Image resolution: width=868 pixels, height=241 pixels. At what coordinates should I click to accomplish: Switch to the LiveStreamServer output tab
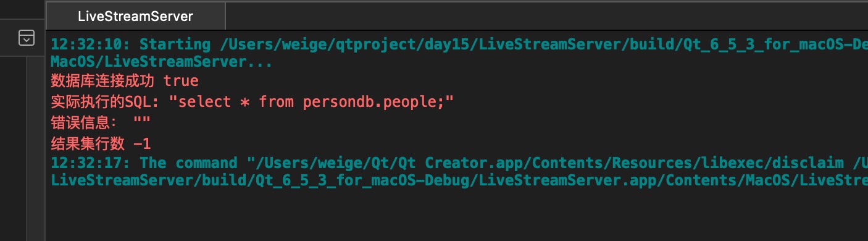click(135, 16)
